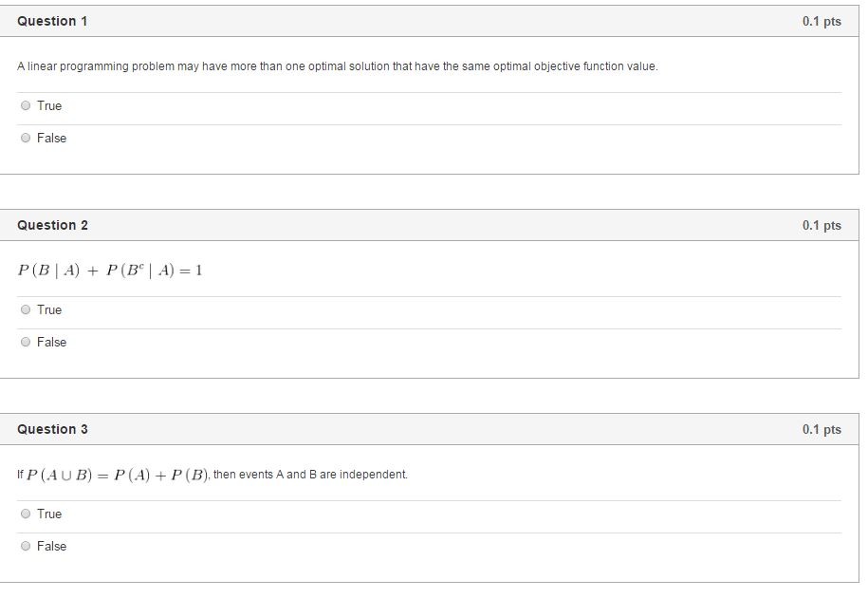868x598 pixels.
Task: Click the conditional probability formula in Question 2
Action: [x=110, y=271]
